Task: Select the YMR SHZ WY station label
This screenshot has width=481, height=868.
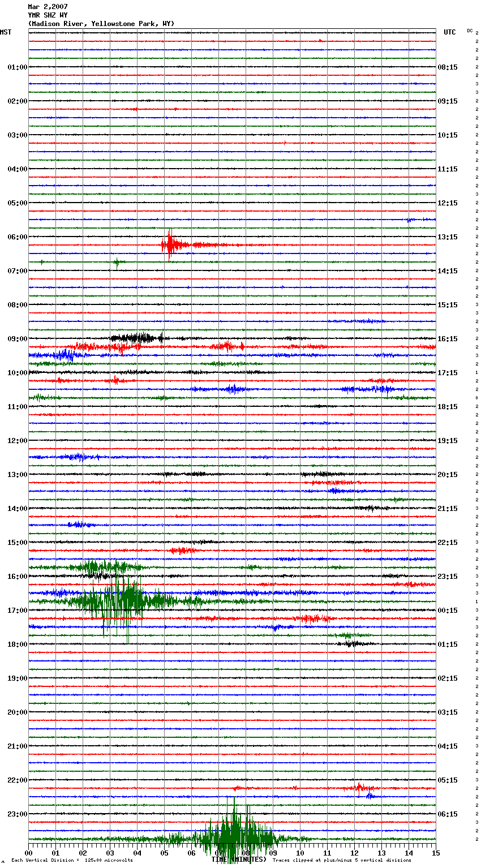Action: [48, 15]
